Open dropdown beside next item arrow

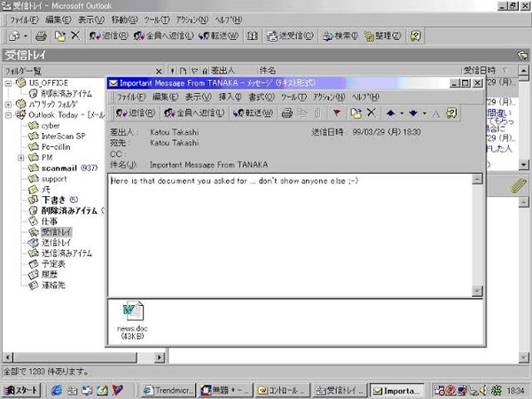coord(425,113)
